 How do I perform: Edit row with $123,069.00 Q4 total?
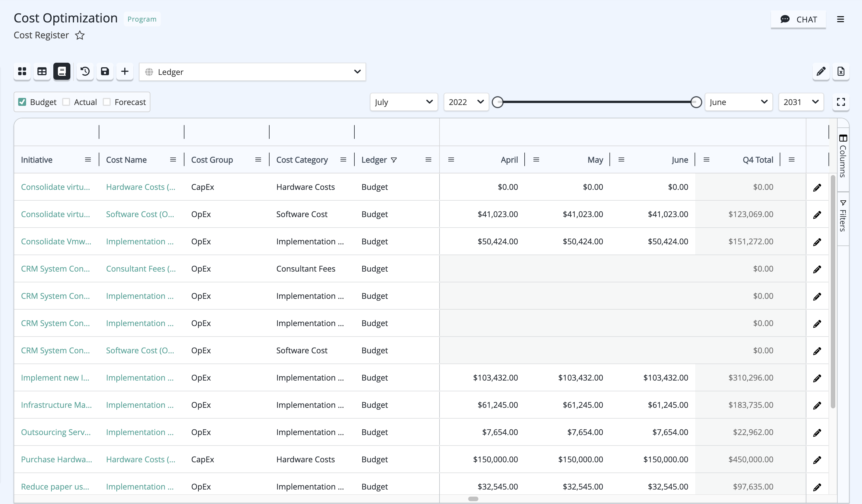tap(817, 215)
